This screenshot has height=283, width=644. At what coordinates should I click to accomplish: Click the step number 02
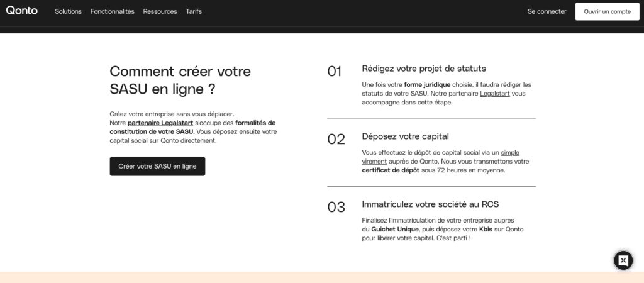336,139
